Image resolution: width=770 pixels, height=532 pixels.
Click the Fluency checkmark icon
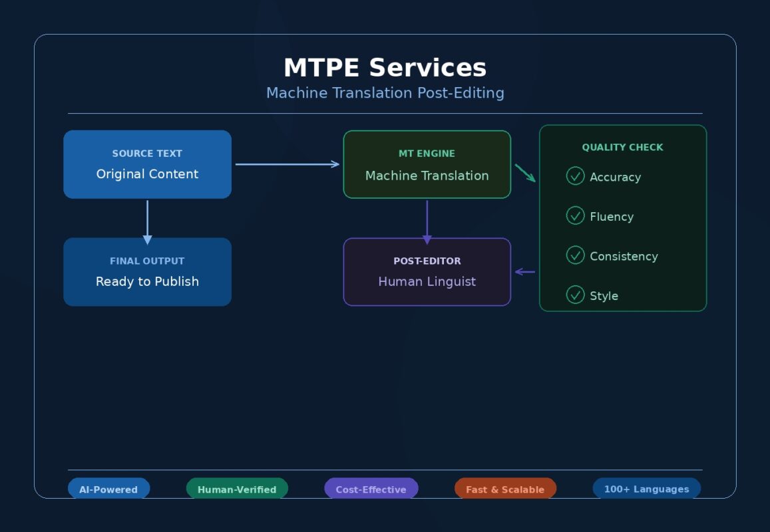click(575, 215)
